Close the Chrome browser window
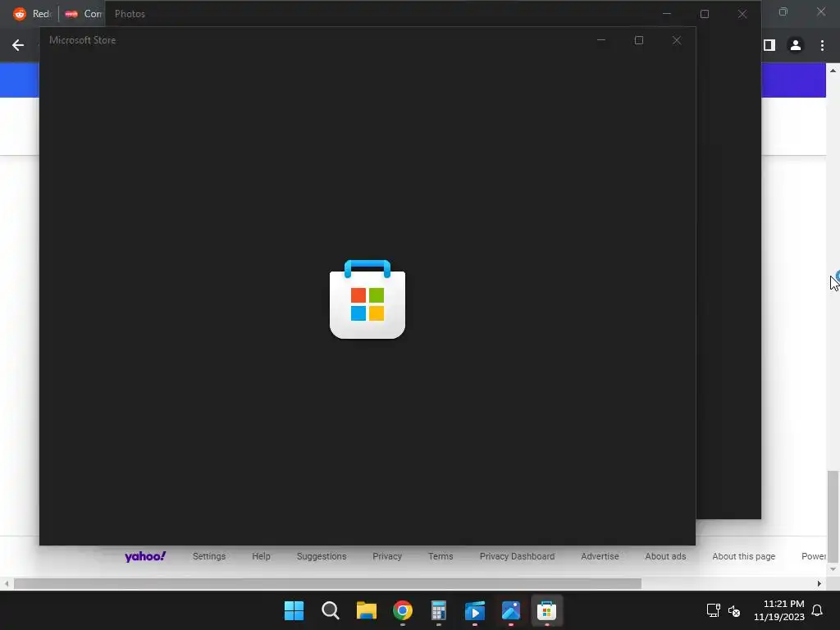This screenshot has height=630, width=840. pos(820,11)
